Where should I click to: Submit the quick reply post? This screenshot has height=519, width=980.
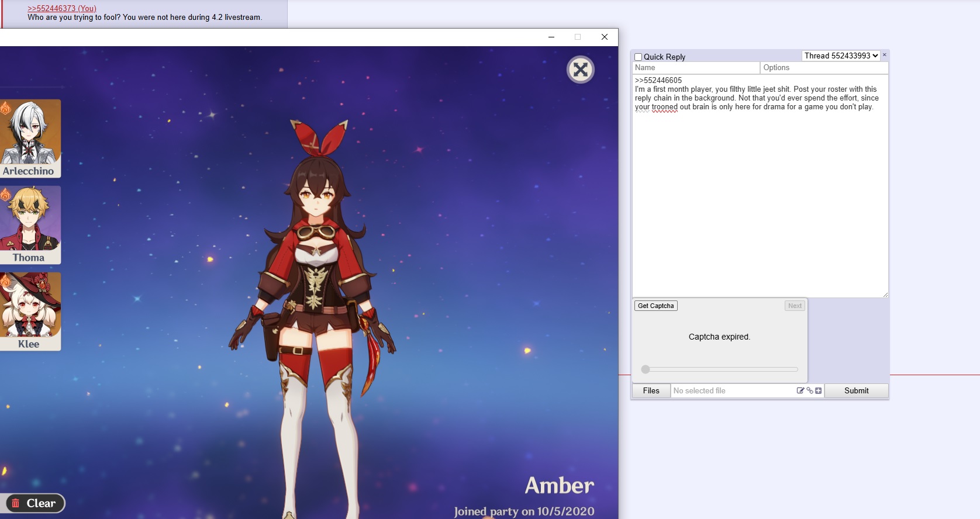[x=857, y=391]
